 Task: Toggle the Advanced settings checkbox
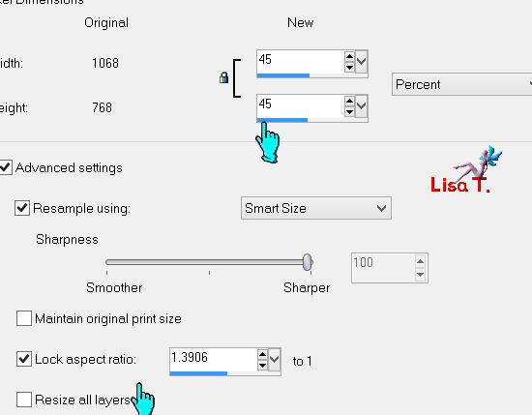[x=5, y=167]
